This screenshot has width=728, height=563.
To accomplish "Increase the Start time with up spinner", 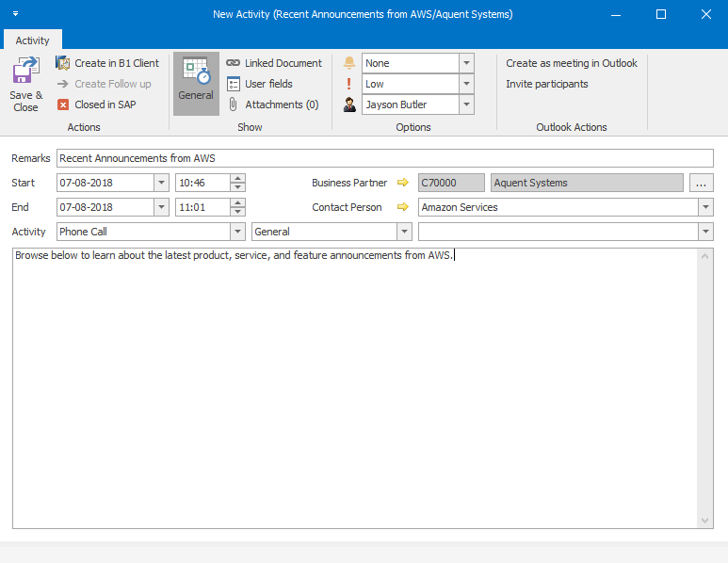I will point(237,178).
